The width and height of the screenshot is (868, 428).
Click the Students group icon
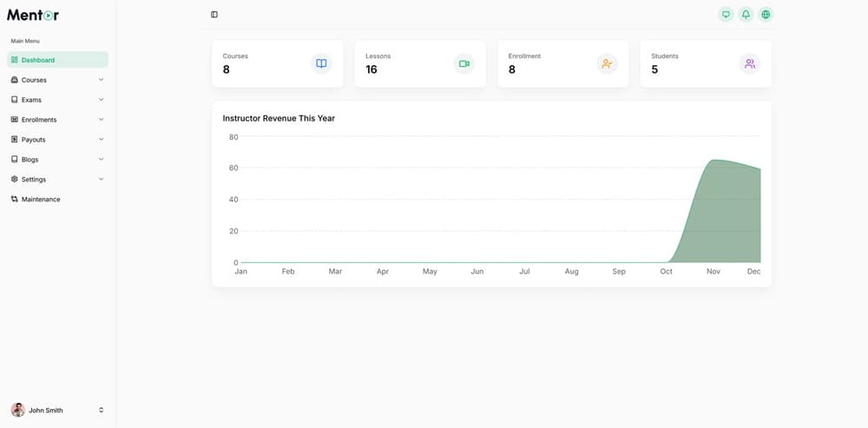pos(750,63)
